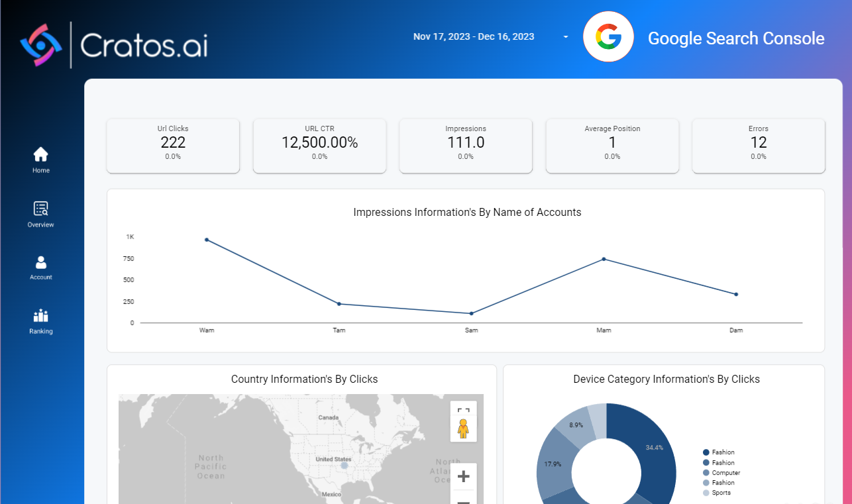Click the North Pacific Ocean map label
Viewport: 852px width, 504px height.
coord(211,467)
